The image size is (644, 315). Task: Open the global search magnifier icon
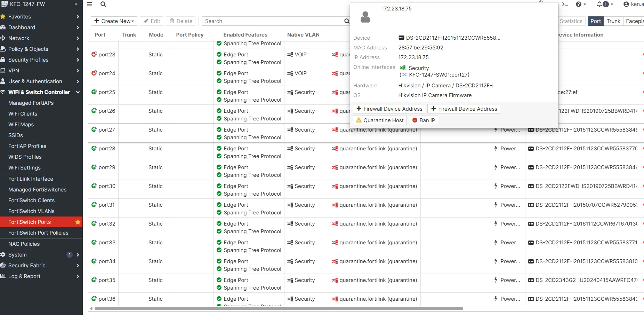point(103,4)
